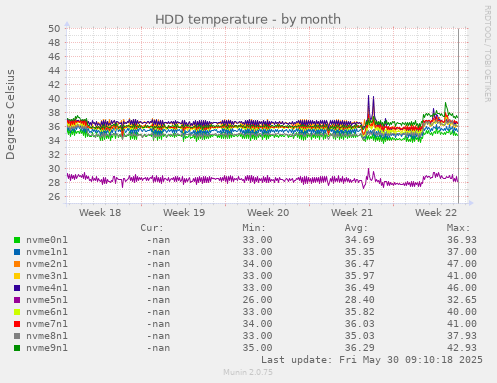Click the 26 label on the y-axis
The width and height of the screenshot is (497, 383).
(54, 197)
